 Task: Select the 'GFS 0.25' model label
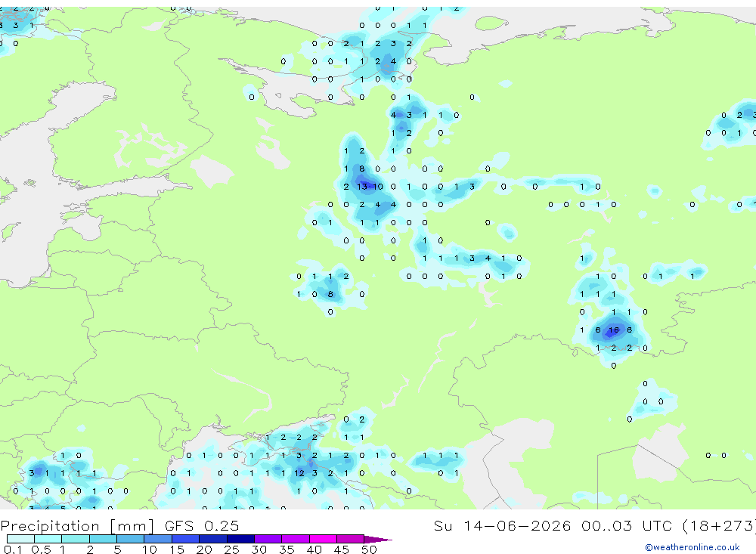tap(202, 525)
